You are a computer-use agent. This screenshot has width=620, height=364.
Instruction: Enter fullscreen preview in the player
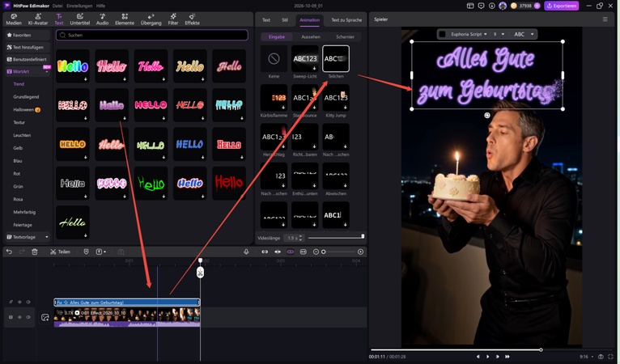[x=611, y=357]
